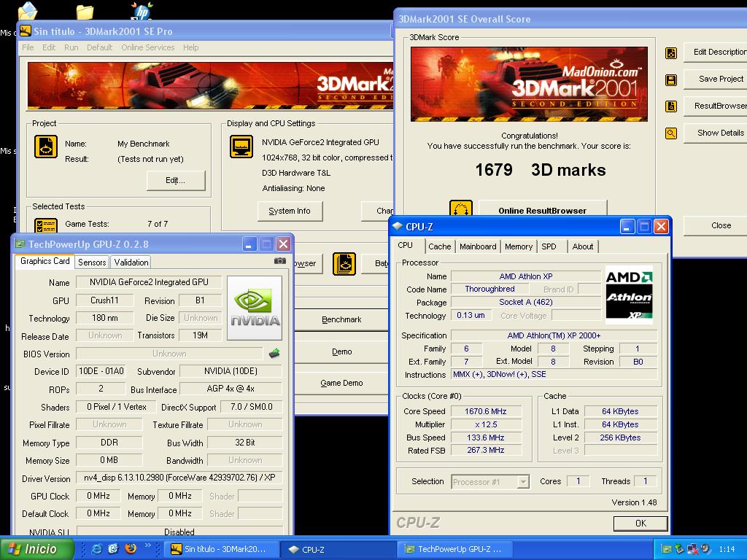Open the 3DMark2001 title bar icon menu
The width and height of the screenshot is (747, 560).
(26, 31)
